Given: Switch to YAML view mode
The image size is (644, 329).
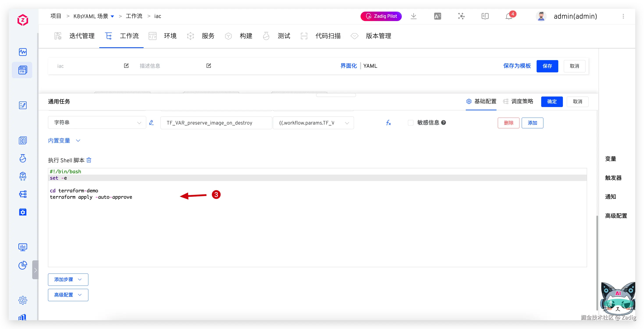Looking at the screenshot, I should (x=370, y=66).
